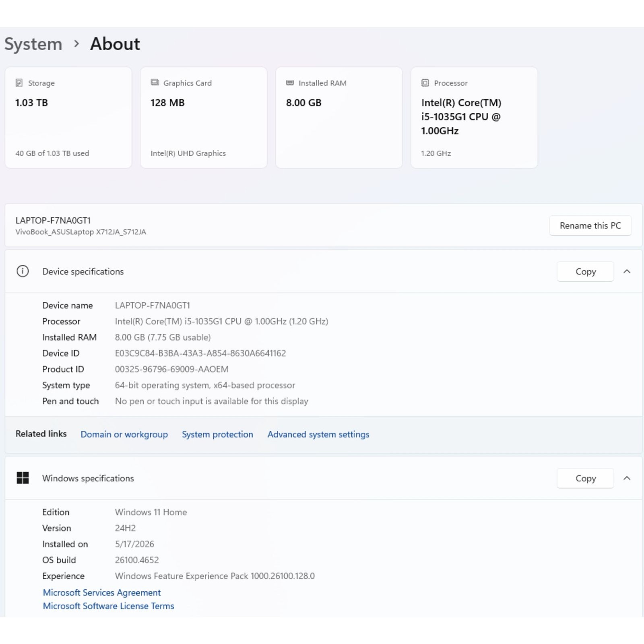Open the Storage card showing 1.03 TB
This screenshot has height=644, width=644.
[x=68, y=118]
